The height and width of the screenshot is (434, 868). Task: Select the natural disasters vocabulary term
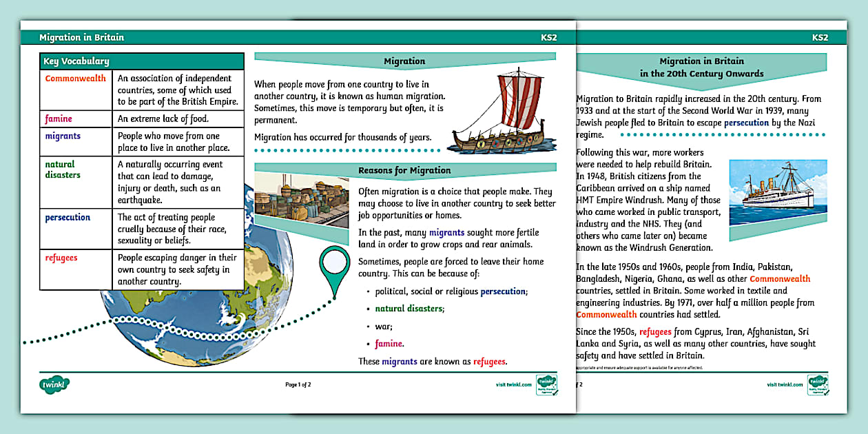pos(63,169)
